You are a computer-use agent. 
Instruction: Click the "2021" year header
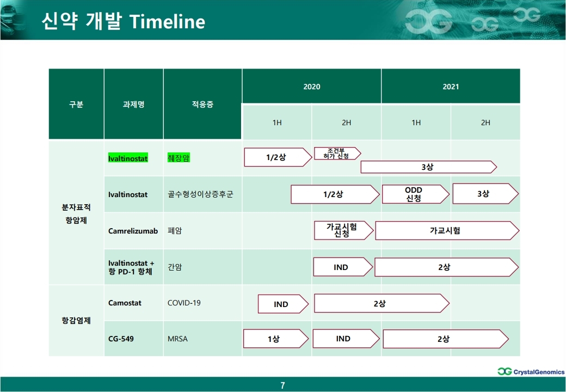coord(451,86)
